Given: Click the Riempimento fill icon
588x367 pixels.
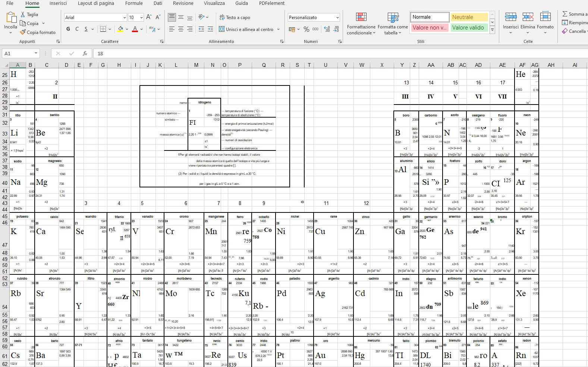Looking at the screenshot, I should [x=565, y=22].
